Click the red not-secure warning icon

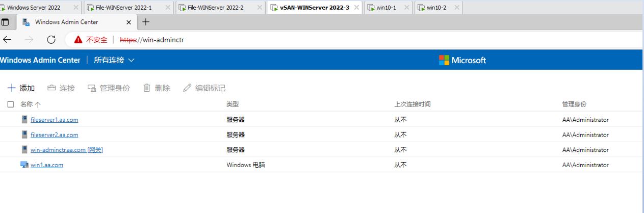coord(78,39)
